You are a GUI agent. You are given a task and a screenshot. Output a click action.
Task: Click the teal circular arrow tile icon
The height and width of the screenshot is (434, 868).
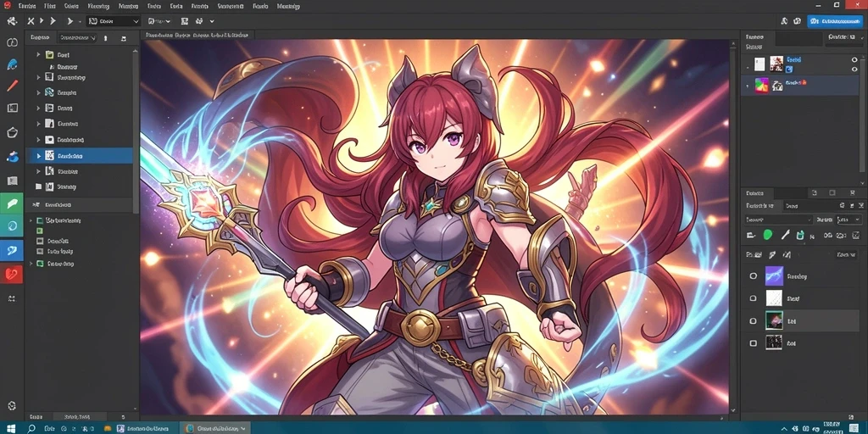pyautogui.click(x=12, y=225)
